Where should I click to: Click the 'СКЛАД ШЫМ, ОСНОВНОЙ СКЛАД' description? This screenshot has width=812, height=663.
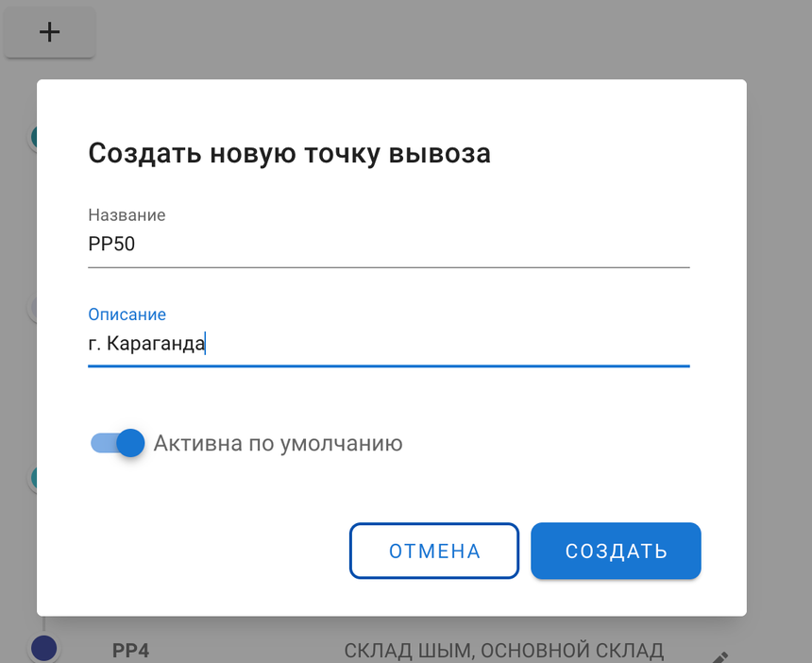click(x=503, y=651)
